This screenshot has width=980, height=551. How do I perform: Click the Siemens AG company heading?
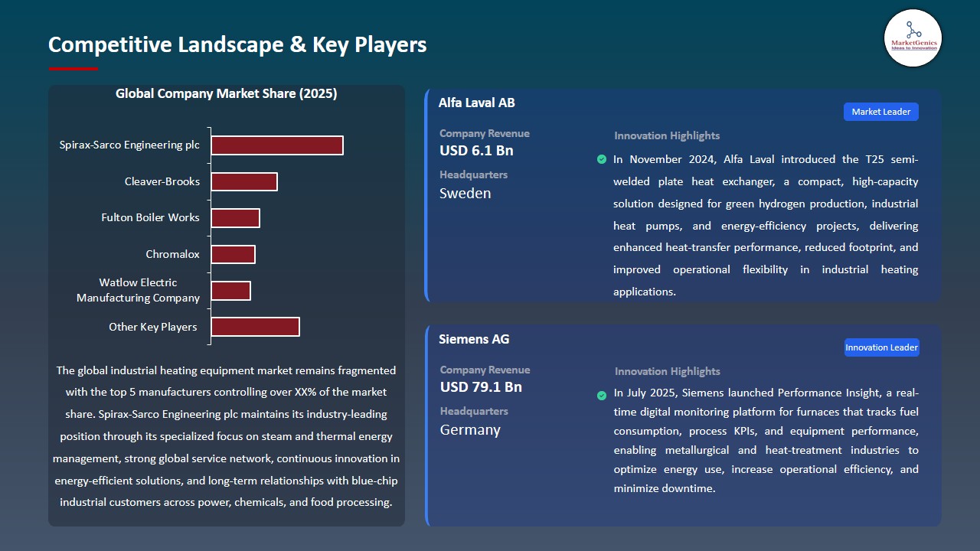click(473, 339)
